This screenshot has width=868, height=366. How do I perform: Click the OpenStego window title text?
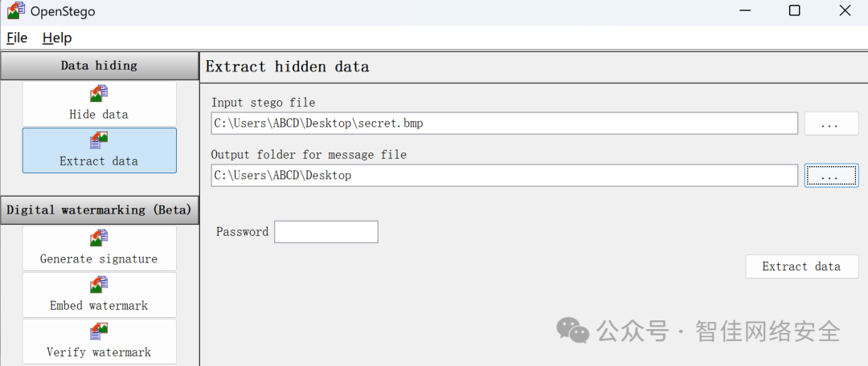pos(61,11)
